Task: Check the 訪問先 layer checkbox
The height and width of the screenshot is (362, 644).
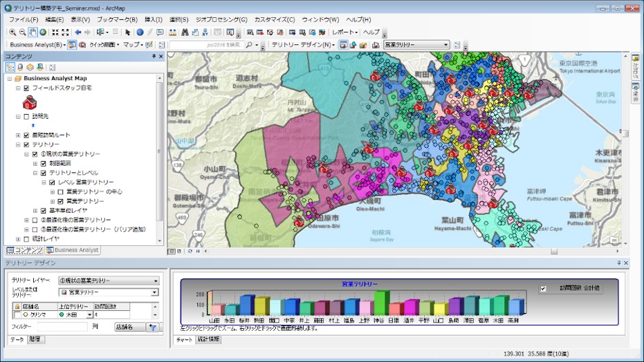Action: pos(26,117)
